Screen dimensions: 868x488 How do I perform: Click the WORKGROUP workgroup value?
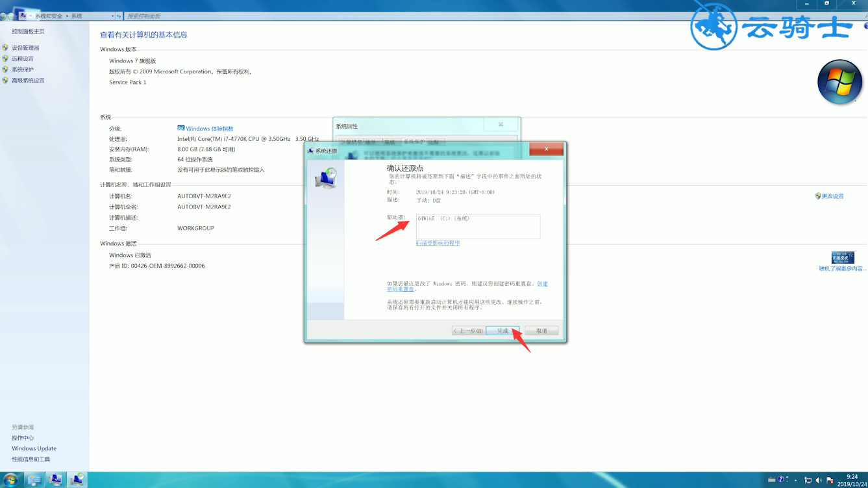pos(196,229)
